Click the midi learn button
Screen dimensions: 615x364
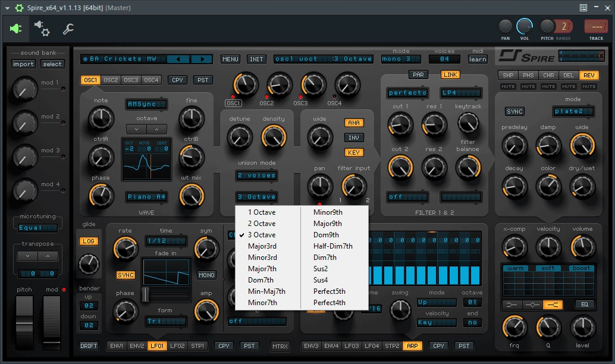pos(478,59)
